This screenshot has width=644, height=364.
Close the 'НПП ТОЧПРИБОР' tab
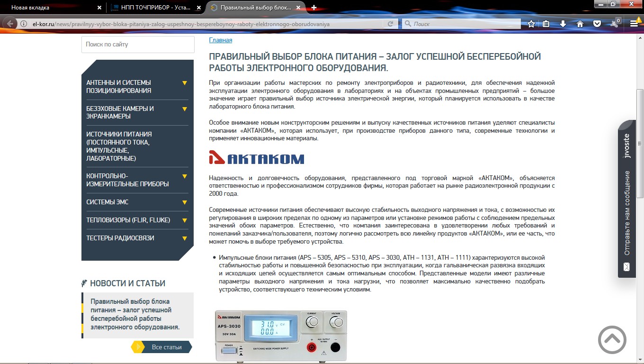(199, 8)
